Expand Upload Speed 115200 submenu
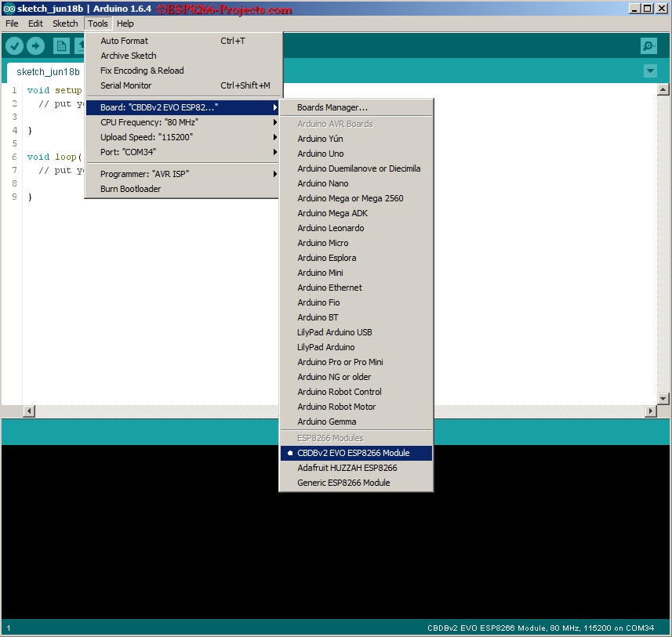Viewport: 672px width, 637px height. 183,137
